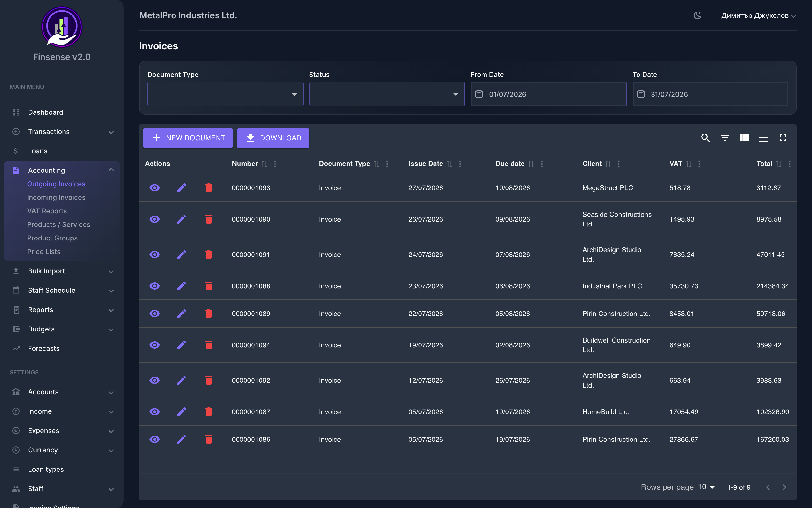The height and width of the screenshot is (508, 812).
Task: Open Price Lists link
Action: click(x=43, y=252)
